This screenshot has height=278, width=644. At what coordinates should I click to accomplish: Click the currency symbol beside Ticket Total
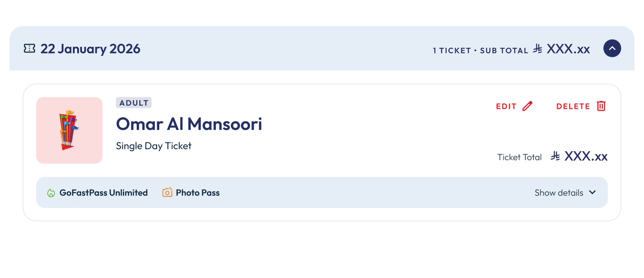(x=555, y=156)
